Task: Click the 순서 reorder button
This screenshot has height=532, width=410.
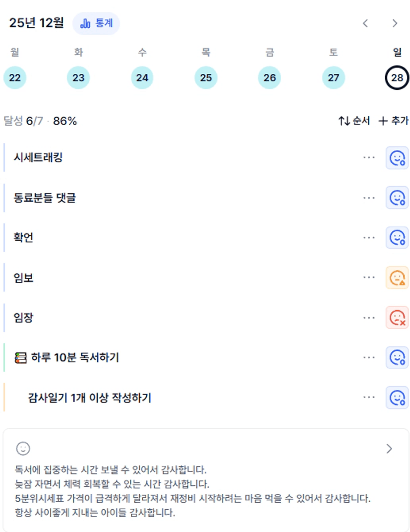Action: pos(354,121)
